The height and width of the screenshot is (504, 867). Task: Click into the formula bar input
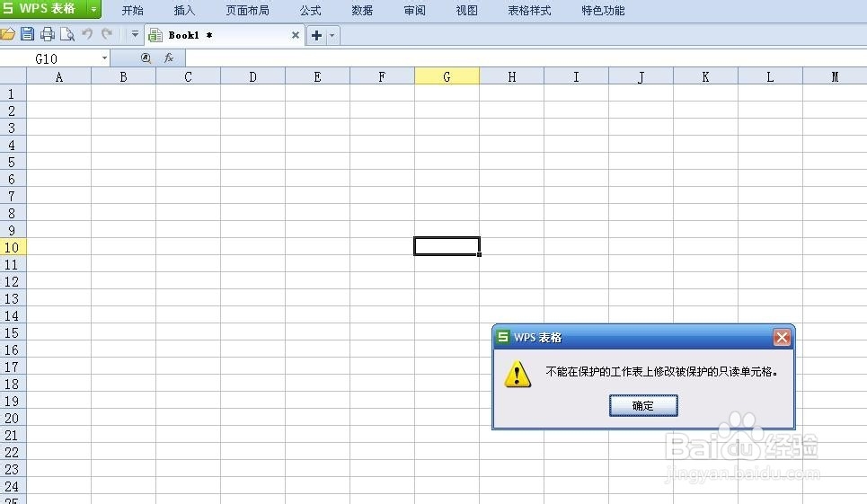click(x=526, y=58)
